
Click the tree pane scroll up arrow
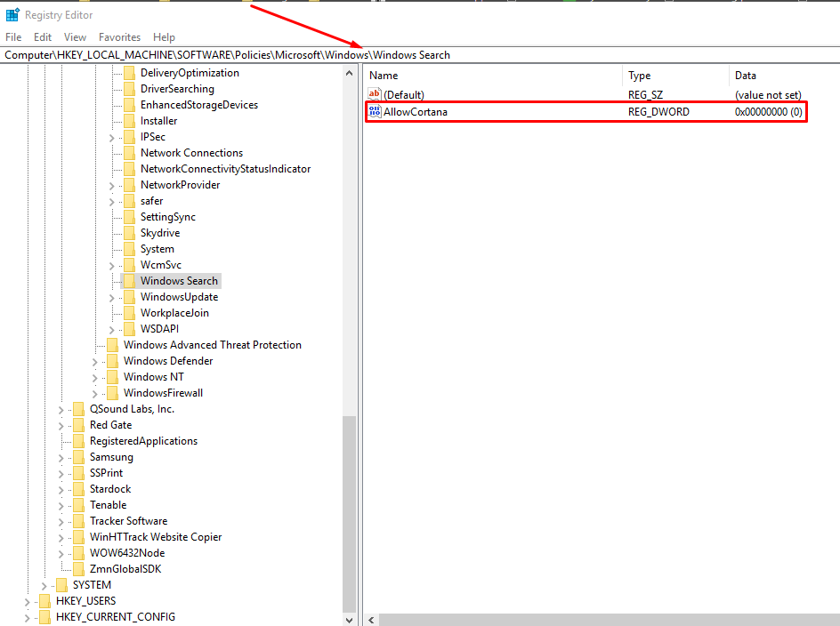coord(350,73)
